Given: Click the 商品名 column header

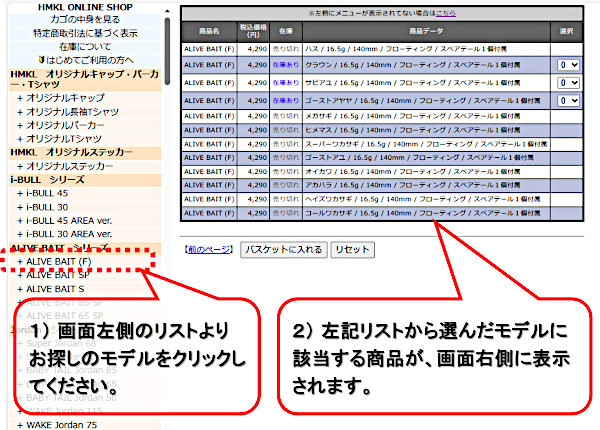Looking at the screenshot, I should click(x=209, y=31).
